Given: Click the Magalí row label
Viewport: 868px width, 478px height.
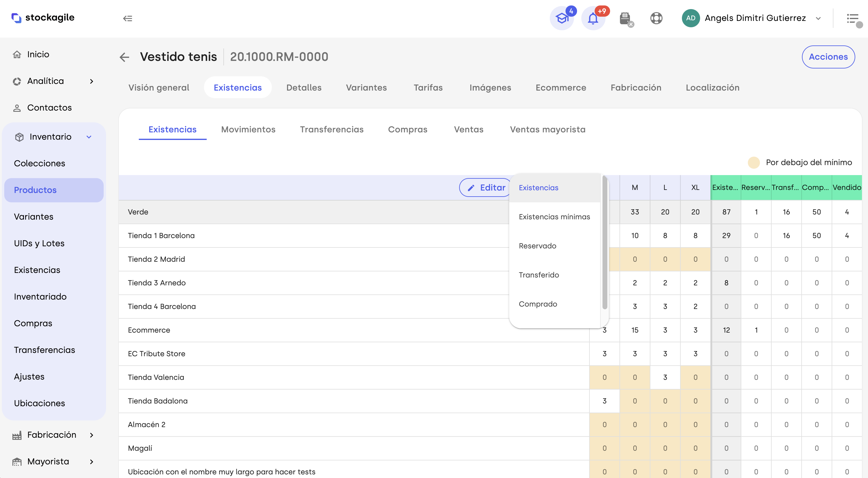Looking at the screenshot, I should tap(140, 448).
